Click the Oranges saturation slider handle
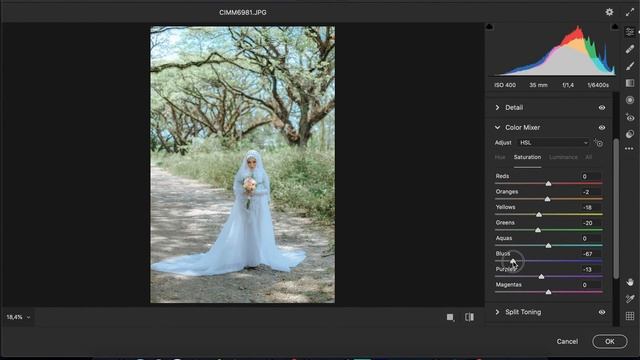The height and width of the screenshot is (360, 640). pyautogui.click(x=547, y=199)
